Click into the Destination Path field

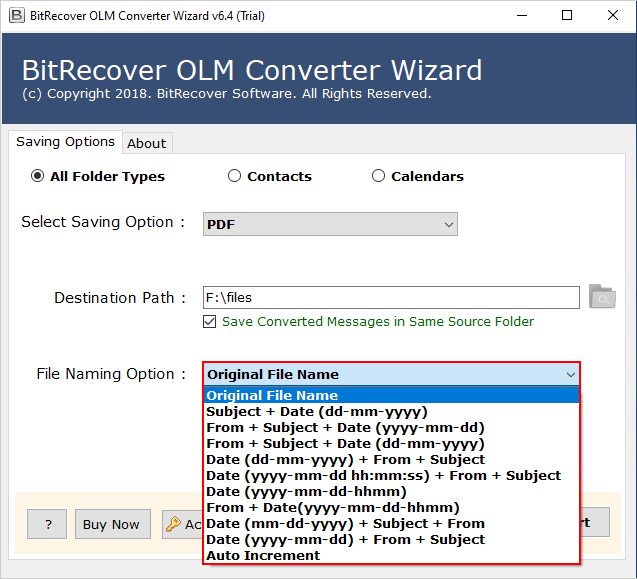point(391,297)
